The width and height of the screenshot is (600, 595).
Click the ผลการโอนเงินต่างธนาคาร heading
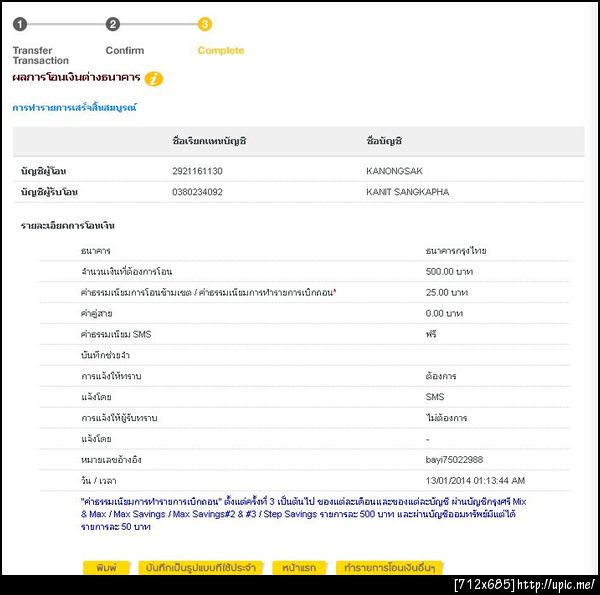(x=76, y=78)
